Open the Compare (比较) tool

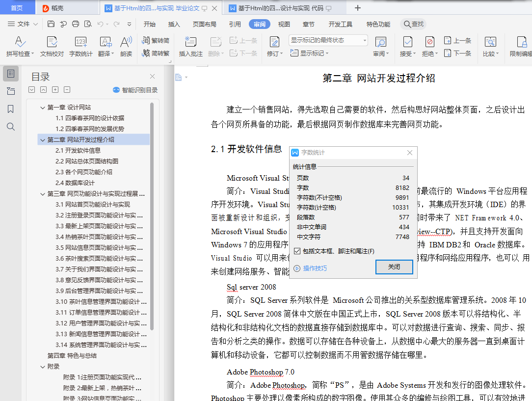(x=491, y=46)
